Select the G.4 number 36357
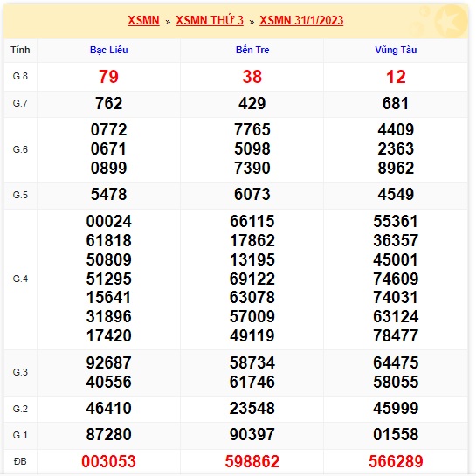 click(396, 240)
